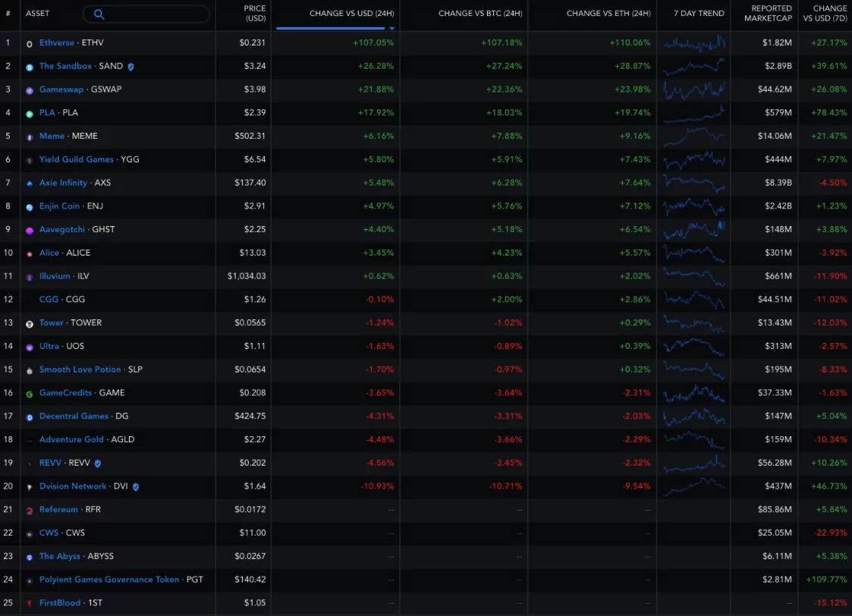Click the verified badge beside SAND
Image resolution: width=852 pixels, height=616 pixels.
[x=131, y=67]
